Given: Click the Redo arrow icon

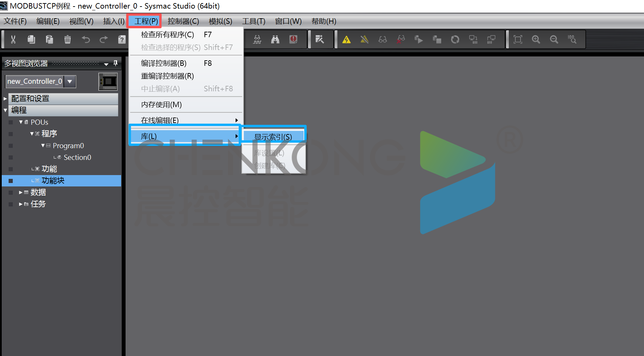Looking at the screenshot, I should pyautogui.click(x=104, y=39).
